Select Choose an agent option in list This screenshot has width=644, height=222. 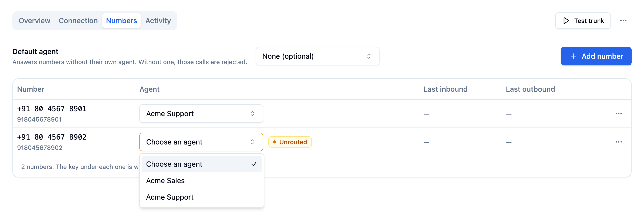pos(202,164)
